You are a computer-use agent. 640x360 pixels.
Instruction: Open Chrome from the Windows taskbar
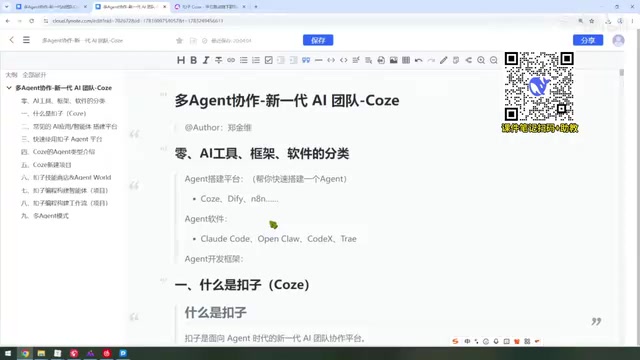pyautogui.click(x=25, y=353)
